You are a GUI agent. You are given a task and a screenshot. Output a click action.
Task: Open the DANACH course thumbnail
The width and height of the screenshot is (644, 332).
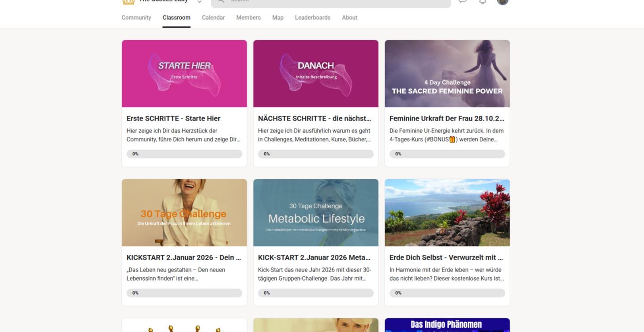point(316,74)
